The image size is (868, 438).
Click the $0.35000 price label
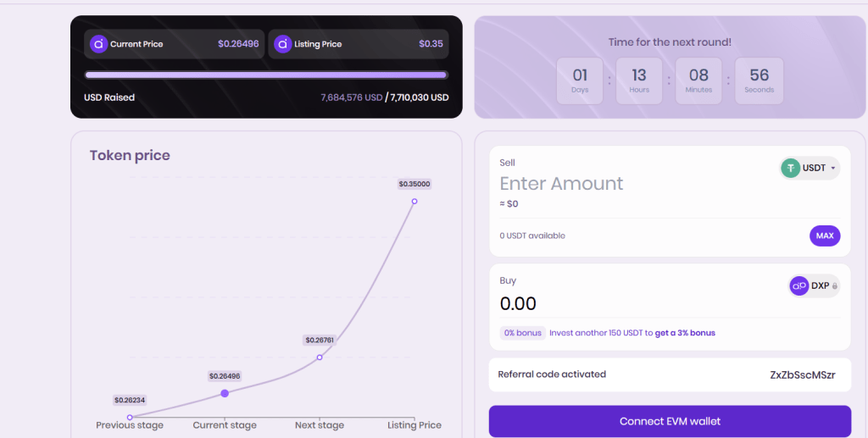[x=415, y=184]
